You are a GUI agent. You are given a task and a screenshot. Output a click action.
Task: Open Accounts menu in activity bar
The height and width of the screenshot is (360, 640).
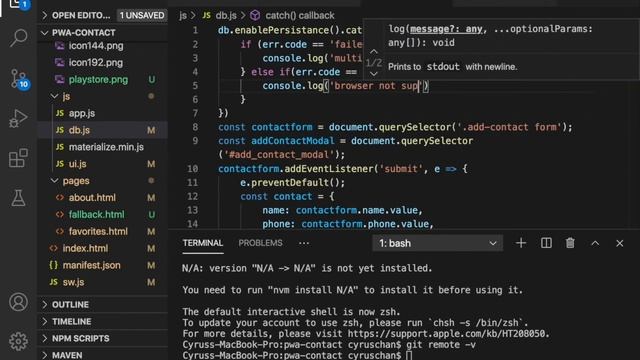pos(18,302)
